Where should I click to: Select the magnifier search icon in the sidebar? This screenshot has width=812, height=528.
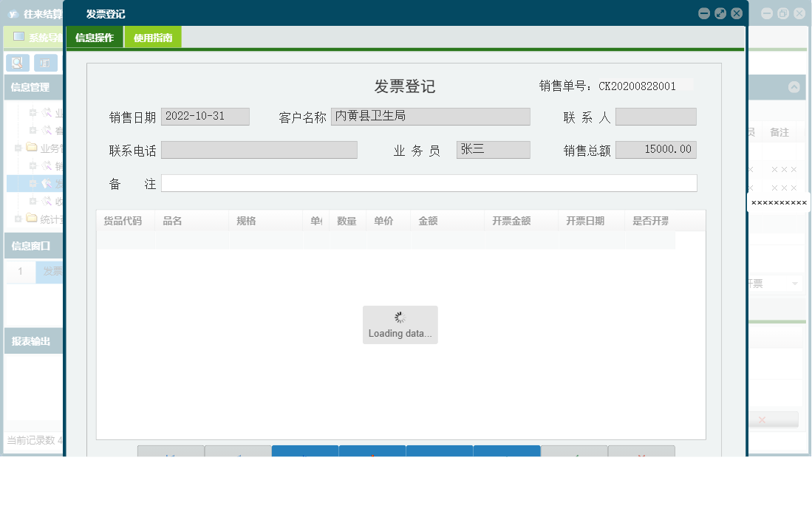[17, 63]
